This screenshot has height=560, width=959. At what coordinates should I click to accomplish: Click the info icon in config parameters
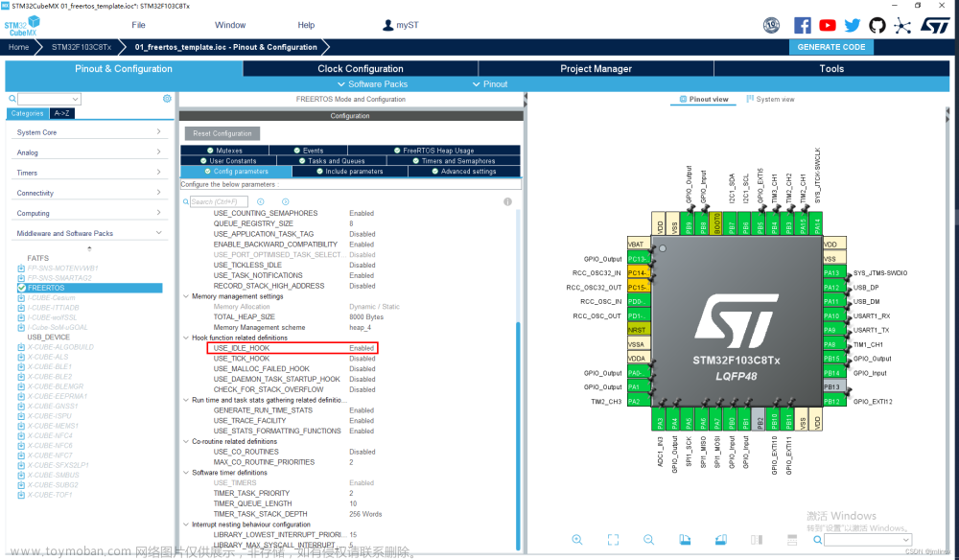(x=507, y=201)
